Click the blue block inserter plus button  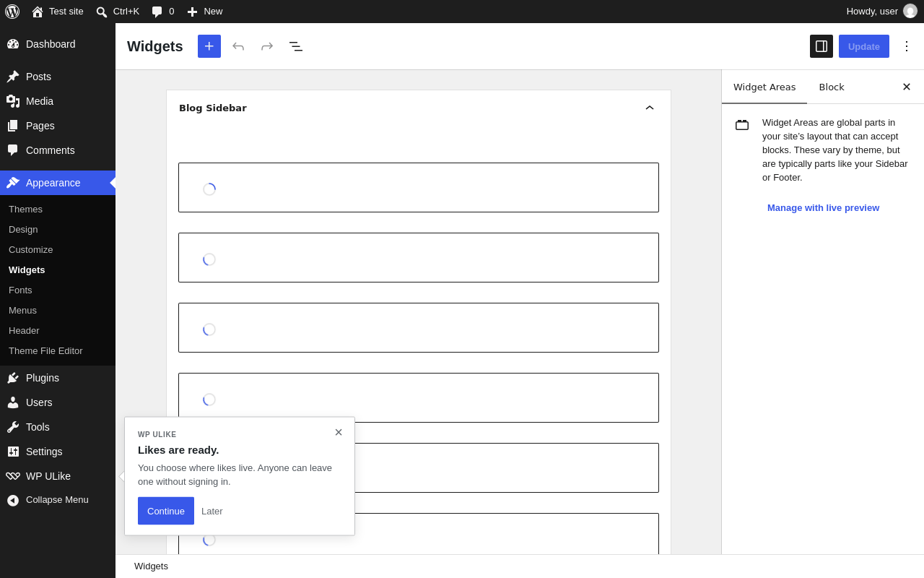209,46
